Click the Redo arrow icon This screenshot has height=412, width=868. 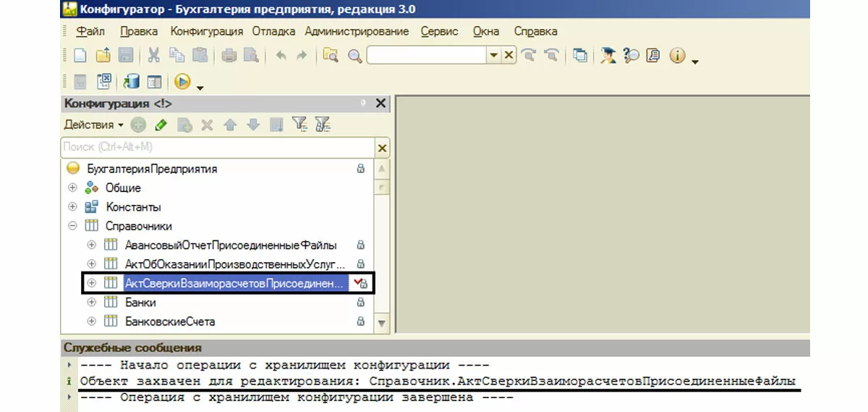click(302, 55)
